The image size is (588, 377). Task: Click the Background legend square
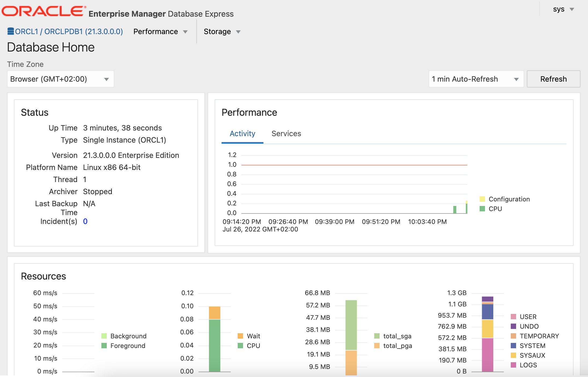coord(104,336)
